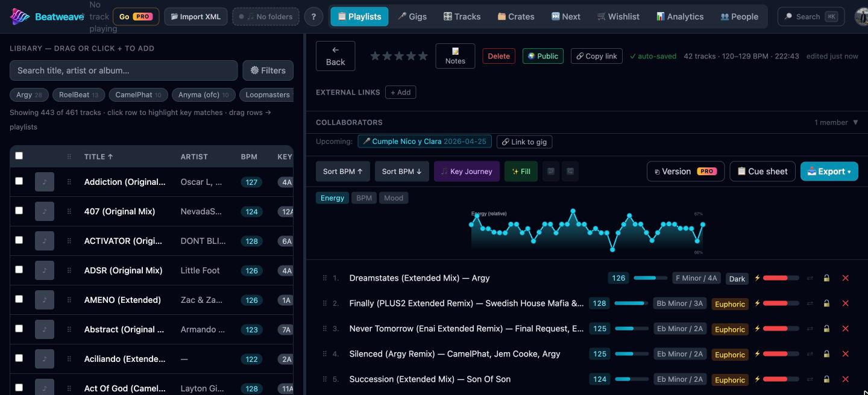Remove Finally (PLUS2 Extended Remix) track
Screen dimensions: 868x395
click(845, 303)
